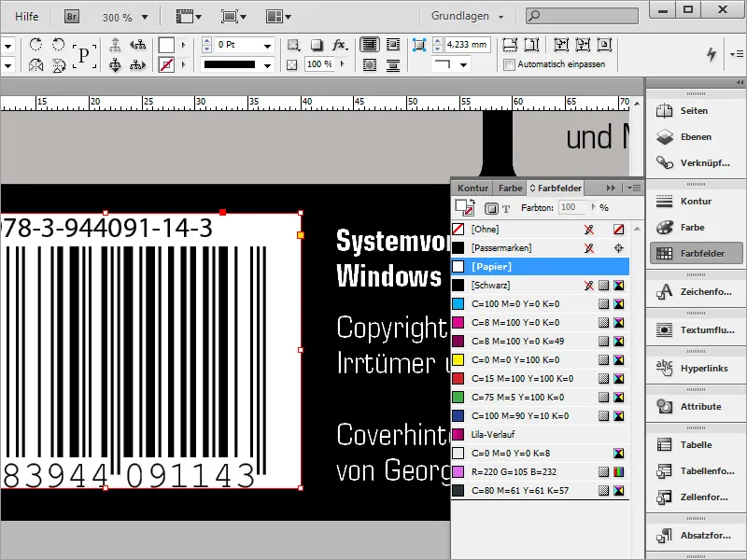Click the quick apply lightning icon
The image size is (747, 560).
coord(712,54)
